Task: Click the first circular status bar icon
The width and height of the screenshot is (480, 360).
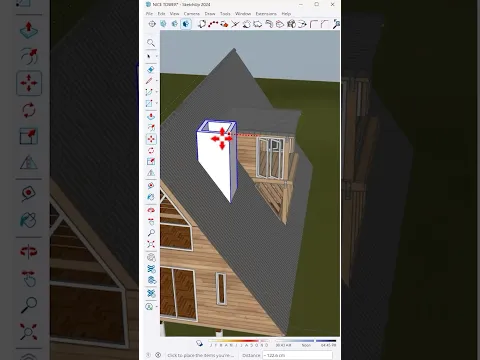Action: [x=149, y=355]
